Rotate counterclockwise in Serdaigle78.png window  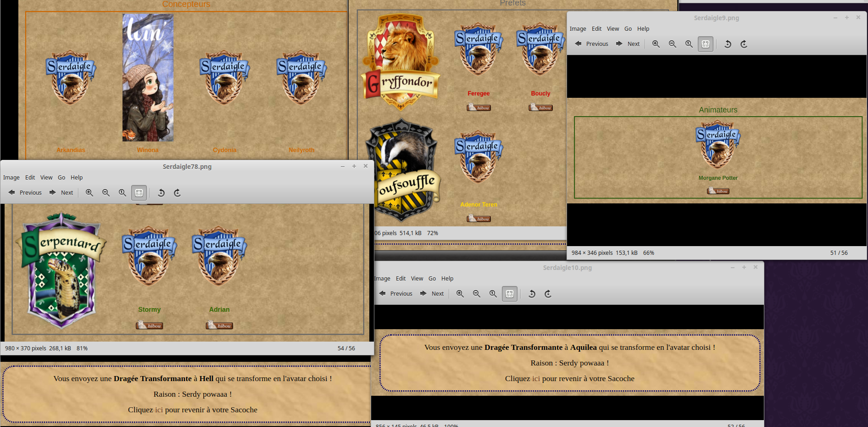click(161, 193)
